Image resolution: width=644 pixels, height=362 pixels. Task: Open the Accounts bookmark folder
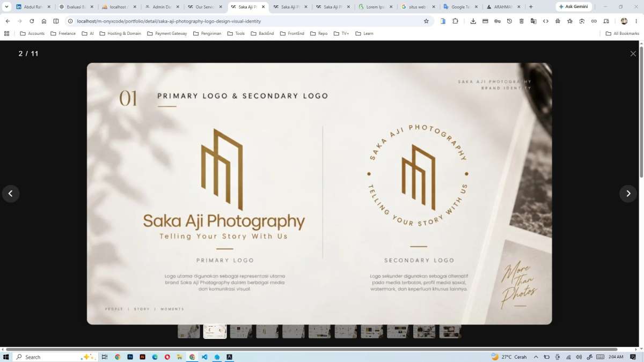click(32, 33)
